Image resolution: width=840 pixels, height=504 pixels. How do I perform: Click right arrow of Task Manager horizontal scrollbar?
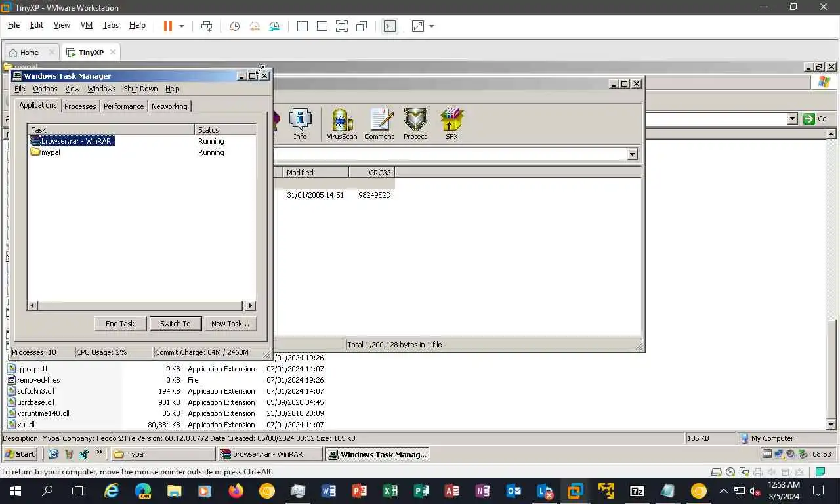click(x=250, y=305)
